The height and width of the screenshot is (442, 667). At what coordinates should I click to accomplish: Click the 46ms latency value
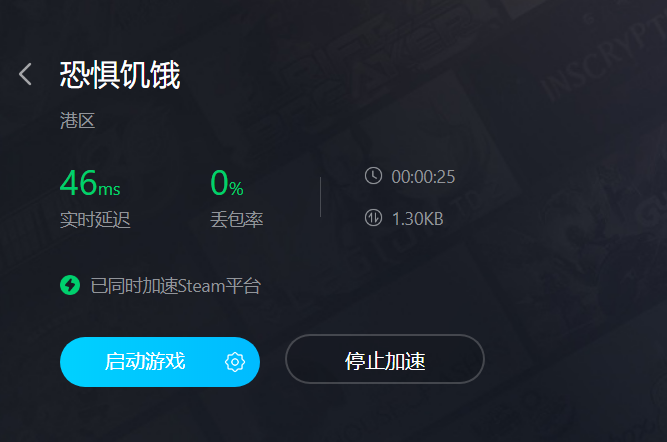(90, 183)
